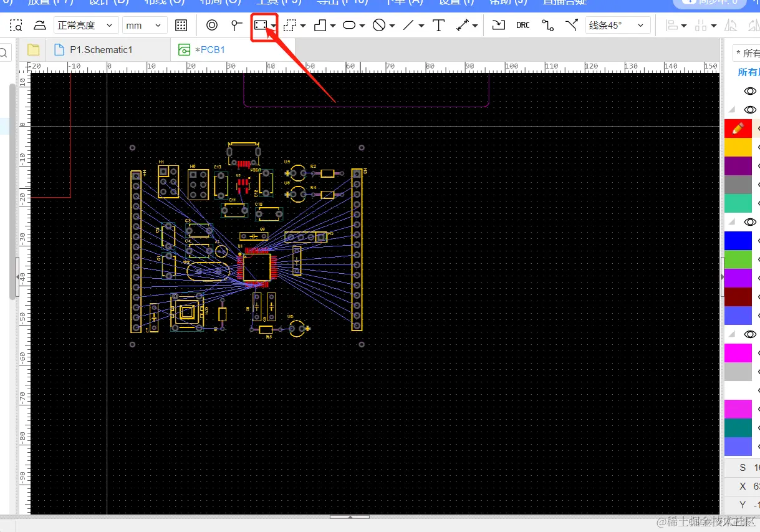The width and height of the screenshot is (760, 532).
Task: Select the polygon fill tool
Action: (320, 26)
